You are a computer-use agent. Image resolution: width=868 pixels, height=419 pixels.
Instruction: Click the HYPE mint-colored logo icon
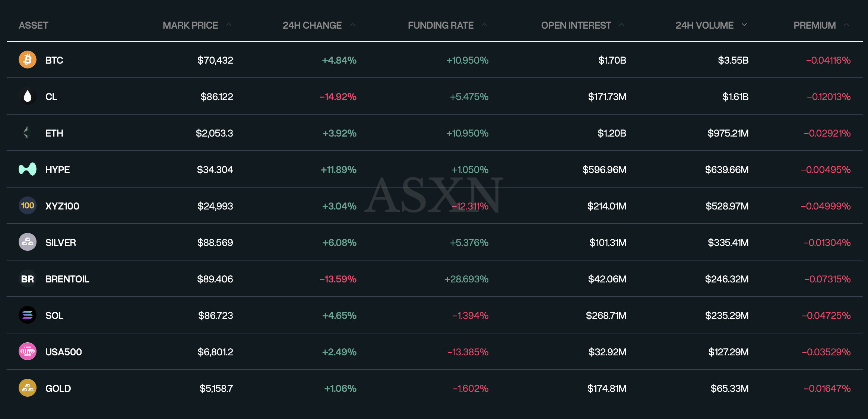pos(28,169)
